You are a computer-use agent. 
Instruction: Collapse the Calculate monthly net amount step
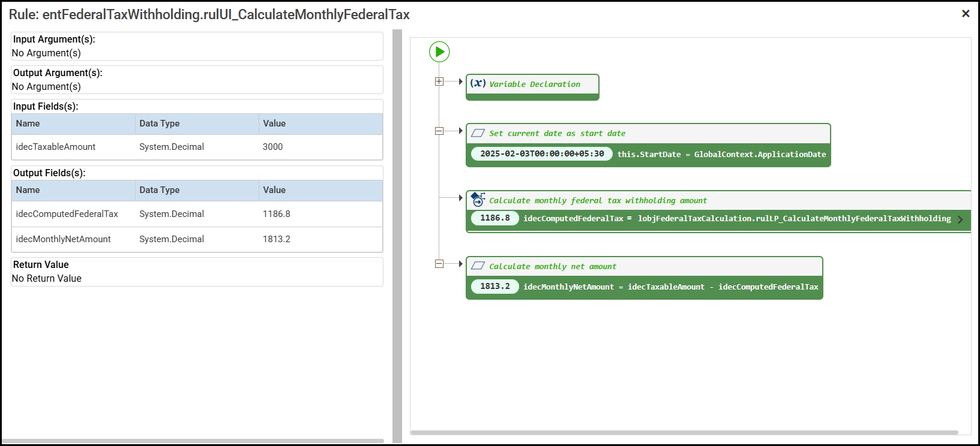tap(439, 264)
